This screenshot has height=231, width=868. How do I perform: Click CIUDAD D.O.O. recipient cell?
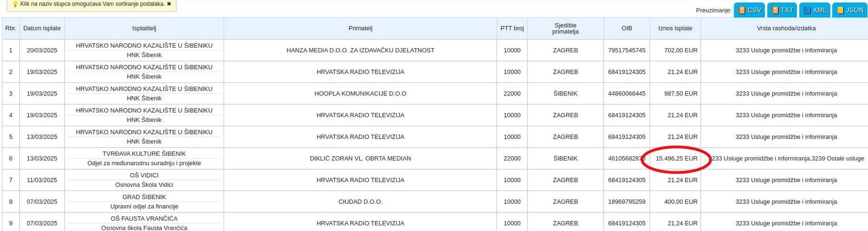coord(360,202)
